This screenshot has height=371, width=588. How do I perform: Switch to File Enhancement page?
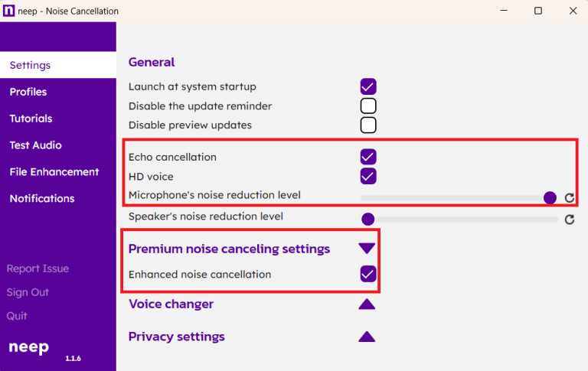click(x=54, y=172)
